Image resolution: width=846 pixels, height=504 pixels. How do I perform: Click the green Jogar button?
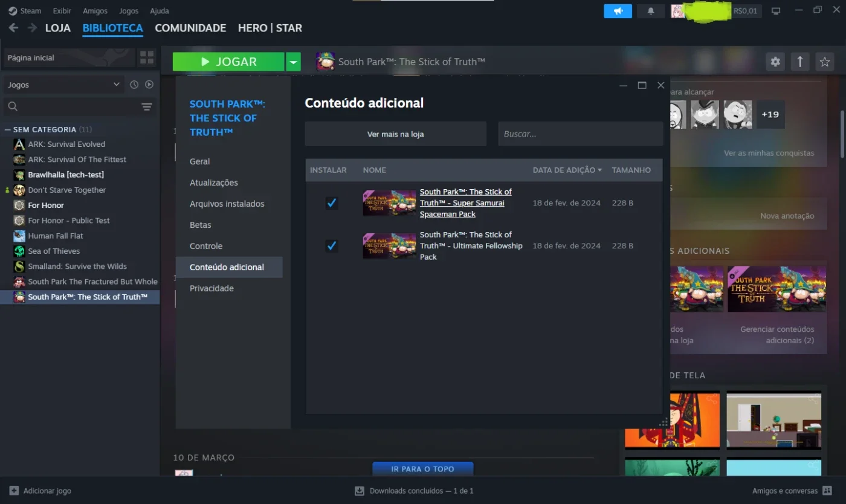(x=228, y=62)
